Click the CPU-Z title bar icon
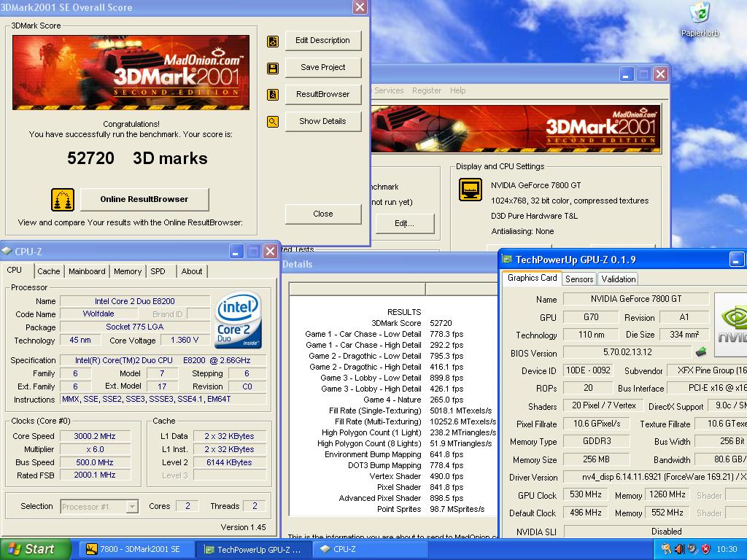Screen dimensions: 747x560 (7, 251)
